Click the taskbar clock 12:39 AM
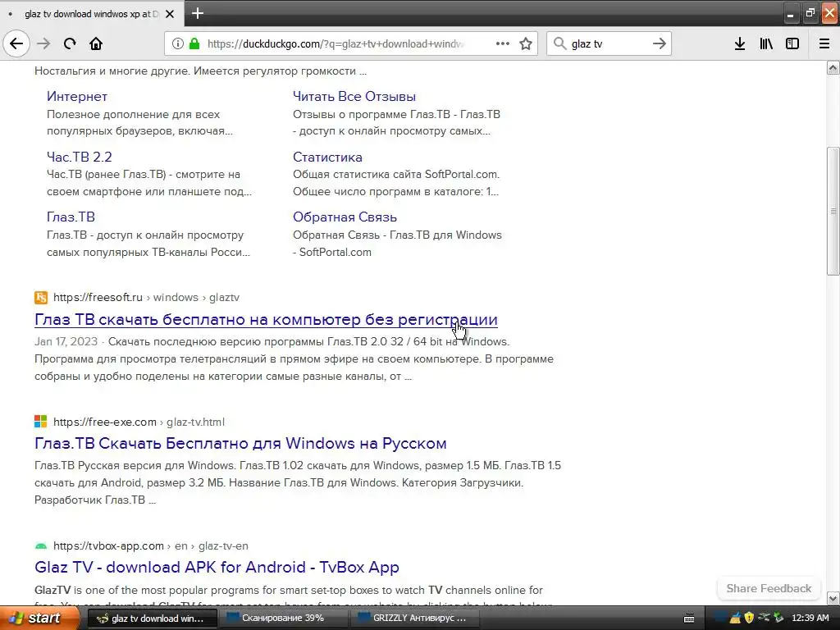This screenshot has height=630, width=840. point(810,618)
